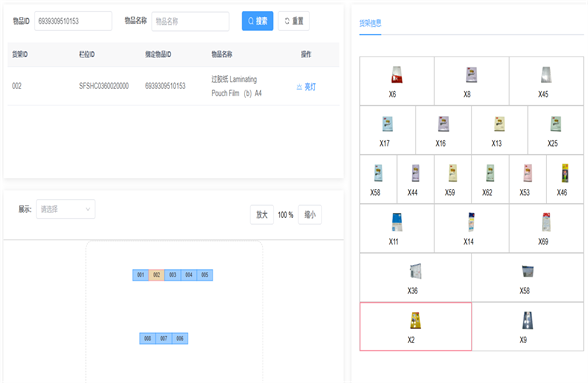Click the light-blue X58 product beside X44
The height and width of the screenshot is (383, 588).
point(378,173)
